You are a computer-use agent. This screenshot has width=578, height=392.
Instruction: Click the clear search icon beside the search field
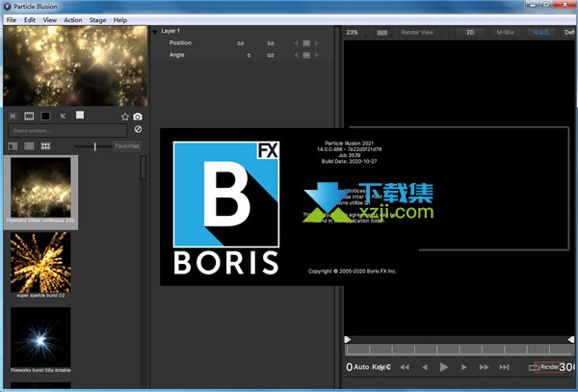(138, 129)
